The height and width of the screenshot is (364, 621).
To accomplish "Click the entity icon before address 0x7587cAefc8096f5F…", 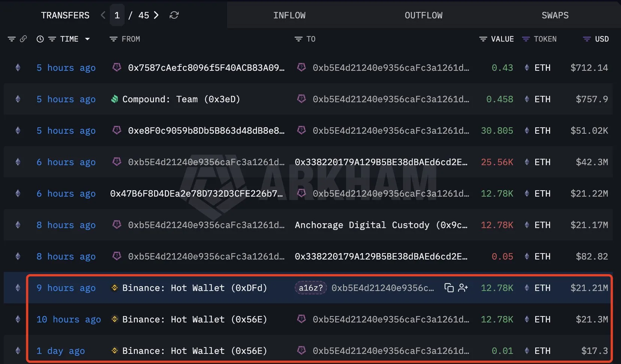I will [117, 67].
